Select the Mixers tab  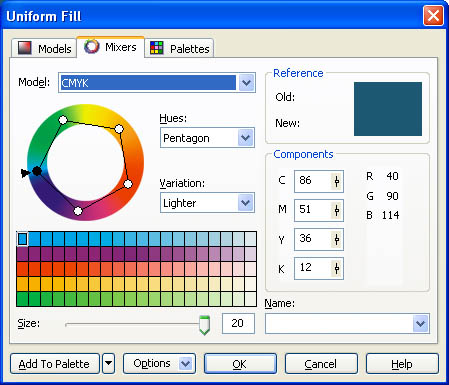(x=111, y=47)
